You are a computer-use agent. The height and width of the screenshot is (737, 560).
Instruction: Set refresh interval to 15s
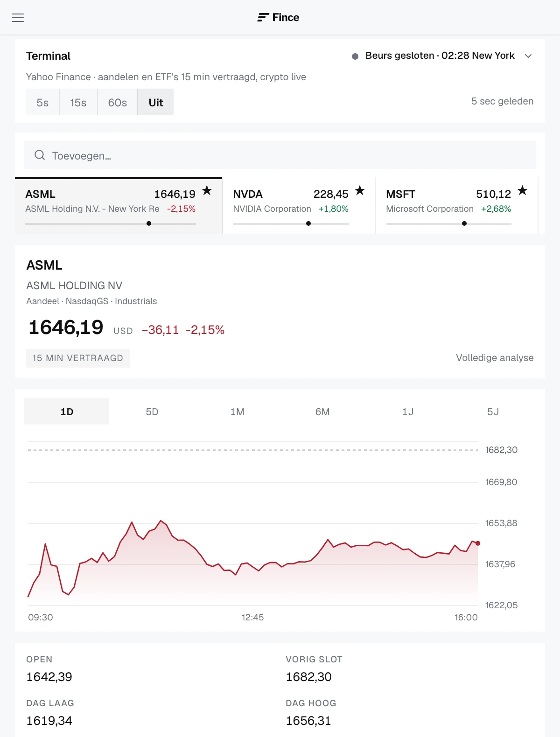(x=78, y=102)
